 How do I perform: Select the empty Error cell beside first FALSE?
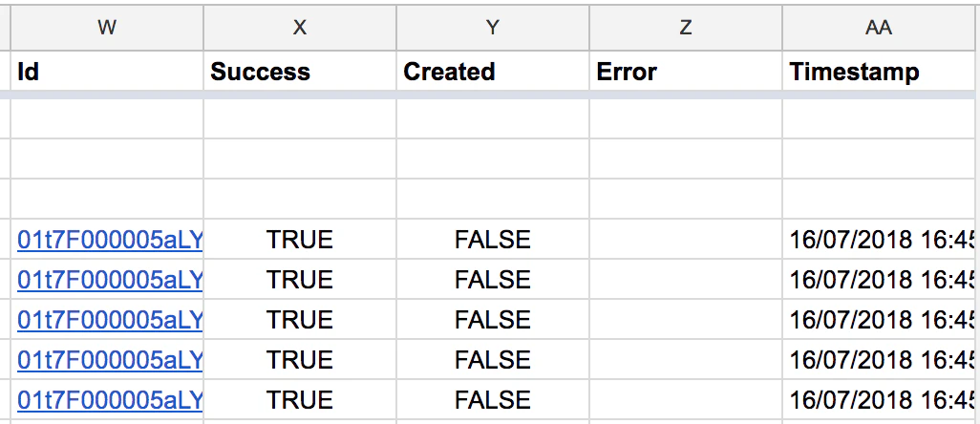coord(686,240)
